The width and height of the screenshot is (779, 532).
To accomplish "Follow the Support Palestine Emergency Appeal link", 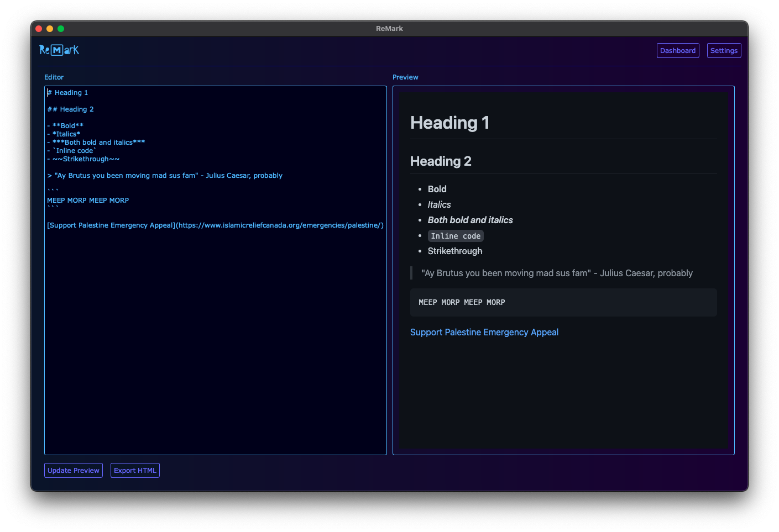I will (x=484, y=332).
